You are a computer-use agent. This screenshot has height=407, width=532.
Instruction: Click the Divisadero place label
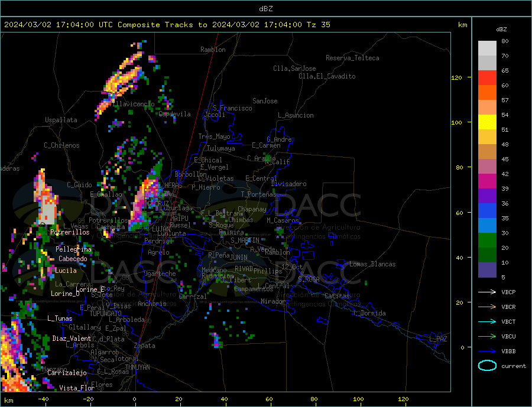288,184
